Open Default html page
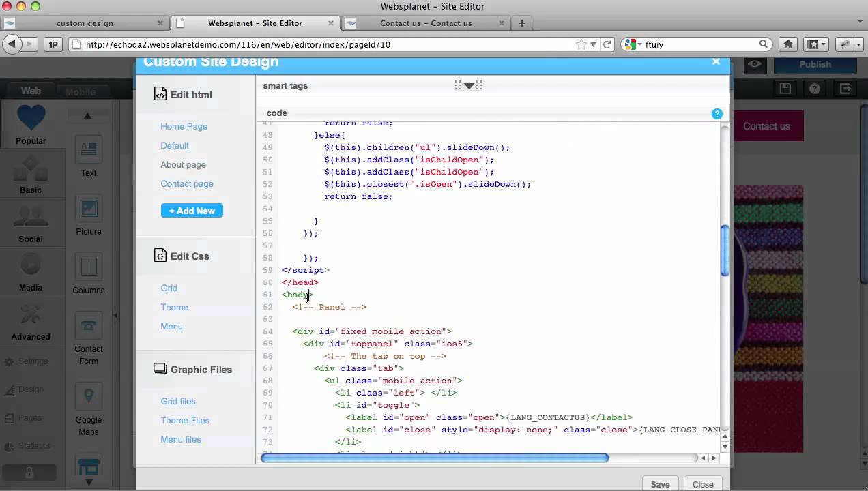Screen dimensions: 868x491 175,145
